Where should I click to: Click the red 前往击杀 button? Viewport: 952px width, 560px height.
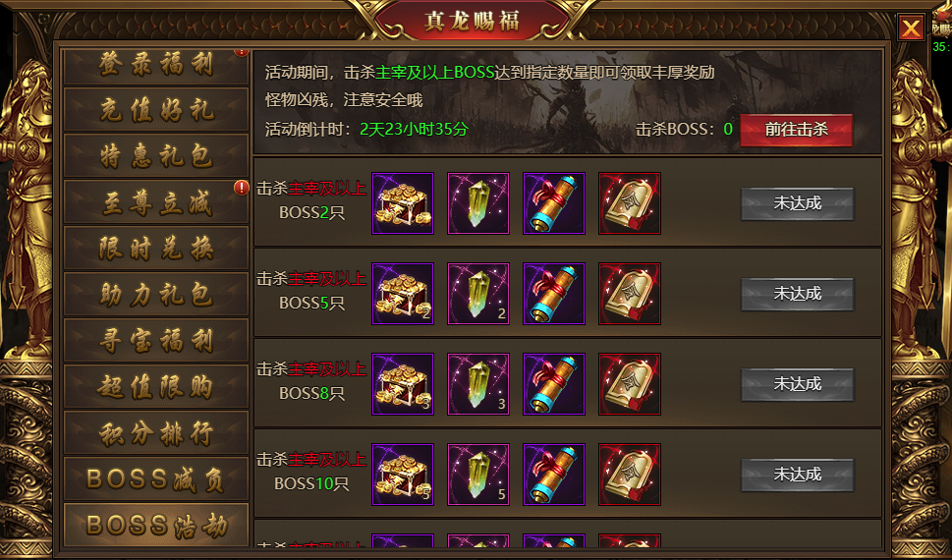tap(797, 130)
